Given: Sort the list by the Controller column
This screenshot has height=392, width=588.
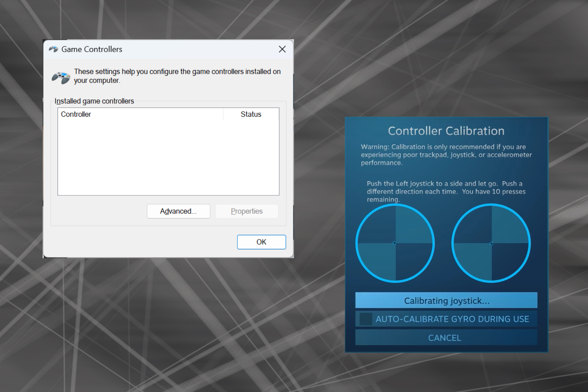Looking at the screenshot, I should tap(76, 114).
